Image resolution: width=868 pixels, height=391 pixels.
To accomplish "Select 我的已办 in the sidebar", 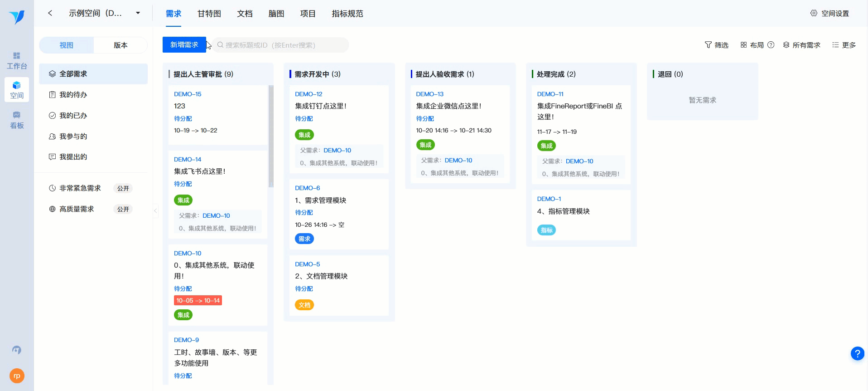I will tap(93, 116).
